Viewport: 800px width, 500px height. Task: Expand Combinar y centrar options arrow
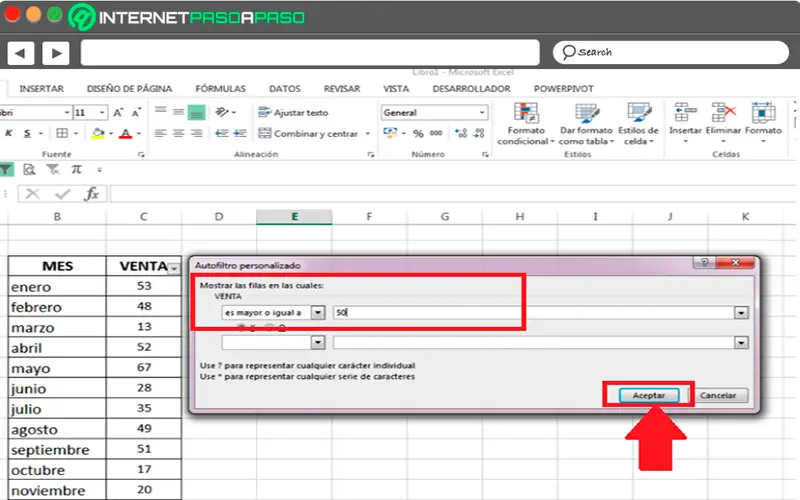click(x=367, y=134)
